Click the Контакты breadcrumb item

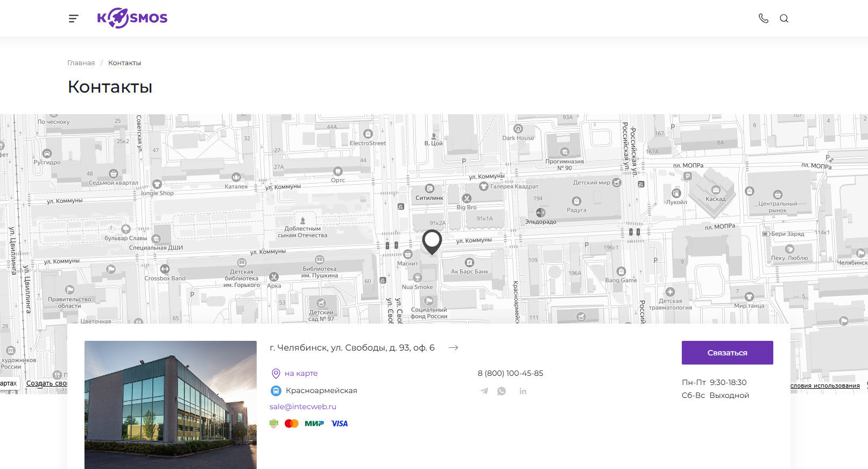coord(124,63)
